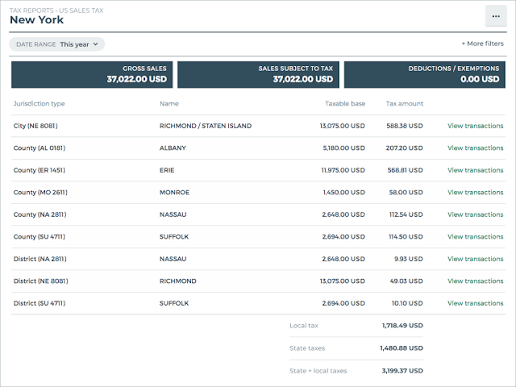Click the 114.50 USD tax amount

coord(406,237)
